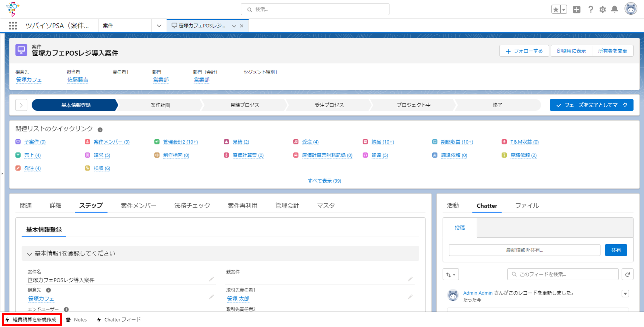Click the 売上 (4) quick link icon
This screenshot has height=327, width=644.
[x=18, y=155]
